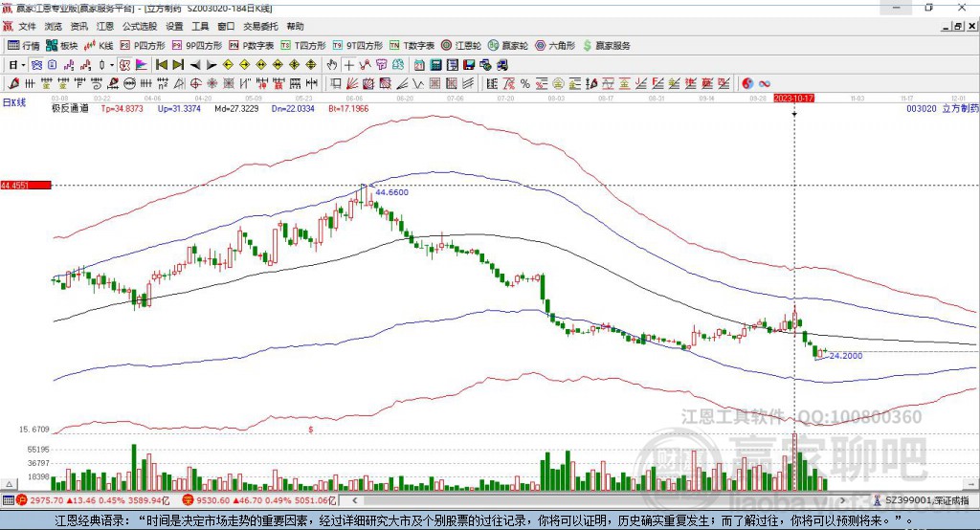Click the 44.6600 high price label

391,192
